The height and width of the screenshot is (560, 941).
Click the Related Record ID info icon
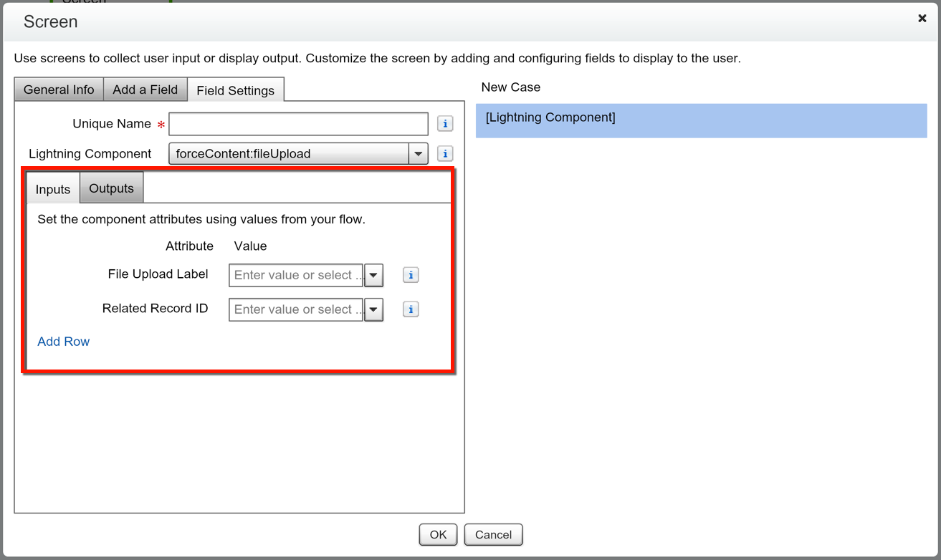(x=411, y=309)
